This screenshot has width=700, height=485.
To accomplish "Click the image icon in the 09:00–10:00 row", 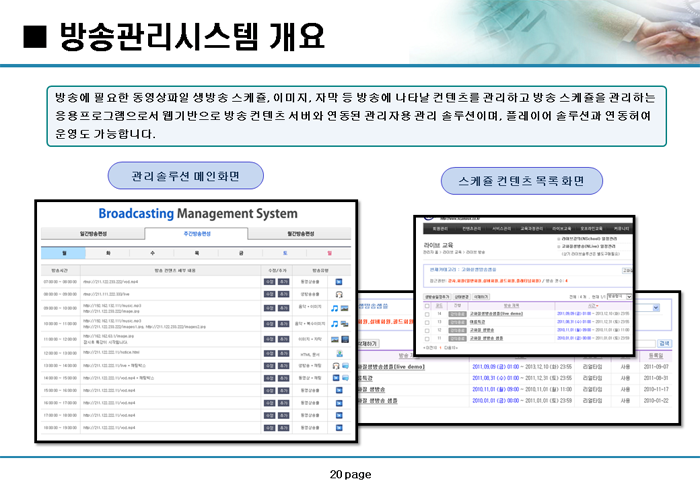I will pyautogui.click(x=344, y=308).
